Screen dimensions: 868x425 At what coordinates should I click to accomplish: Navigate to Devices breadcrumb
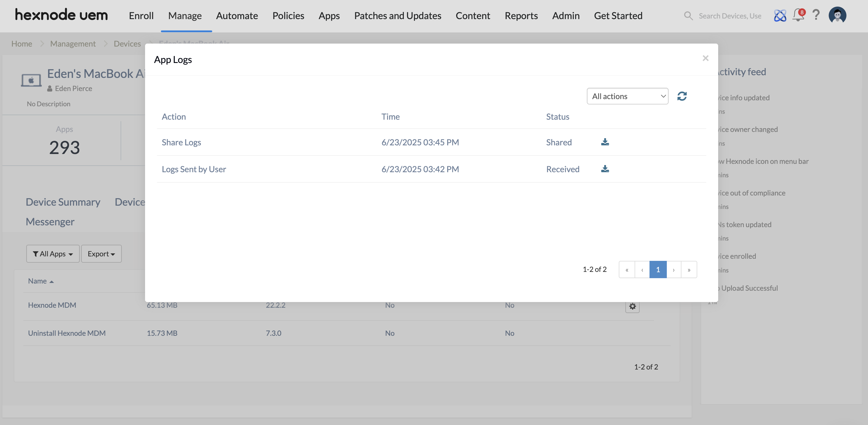tap(127, 44)
